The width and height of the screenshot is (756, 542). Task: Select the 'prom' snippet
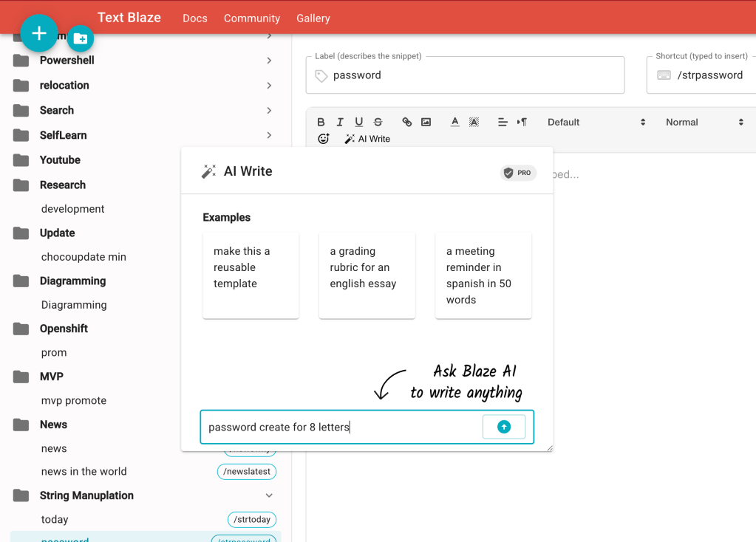pyautogui.click(x=54, y=353)
